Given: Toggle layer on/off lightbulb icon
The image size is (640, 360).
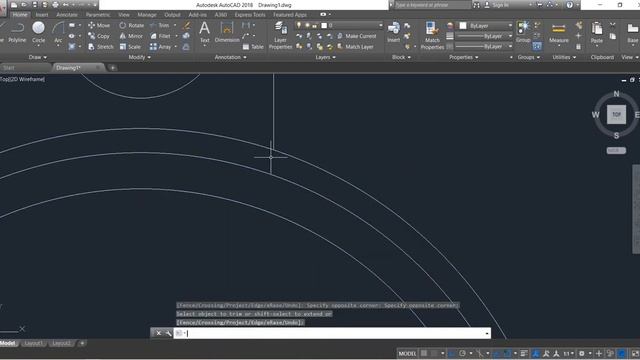Looking at the screenshot, I should tap(299, 25).
